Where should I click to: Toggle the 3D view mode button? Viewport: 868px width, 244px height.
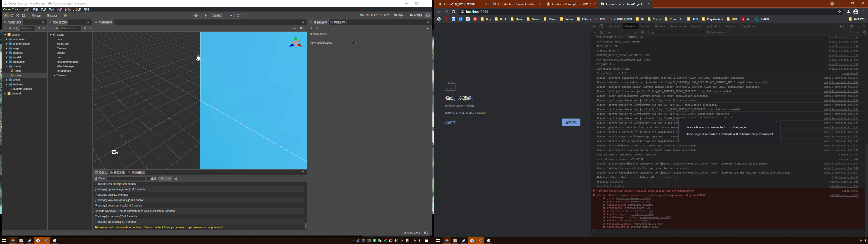tap(65, 16)
